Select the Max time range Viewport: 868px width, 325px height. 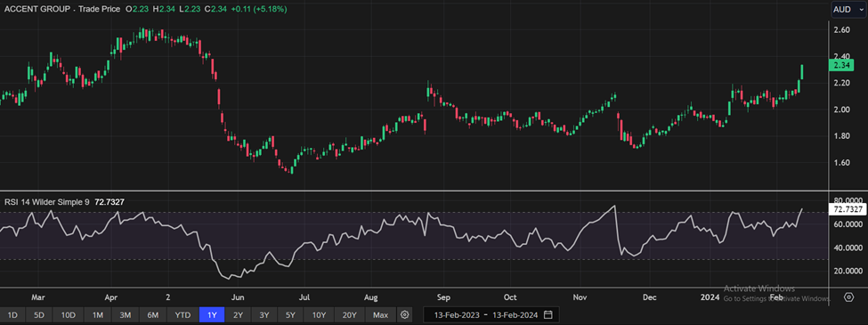click(x=380, y=315)
